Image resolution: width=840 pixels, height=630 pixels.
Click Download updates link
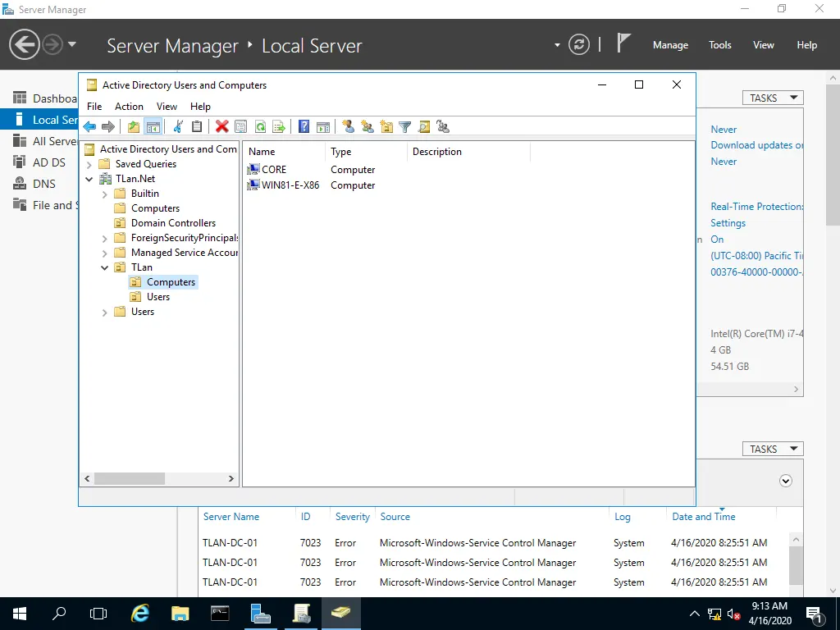(x=757, y=145)
